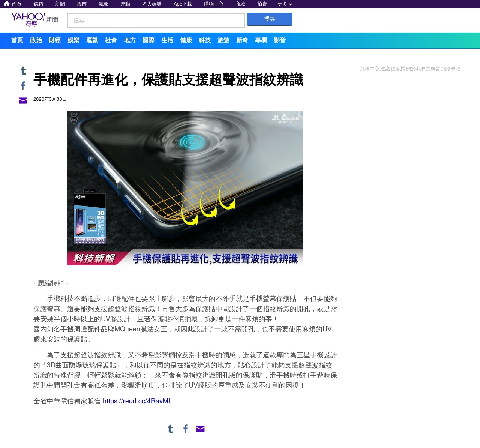The height and width of the screenshot is (448, 480).
Task: Click the '- 廣編特輯 -' text
Action: point(51,283)
